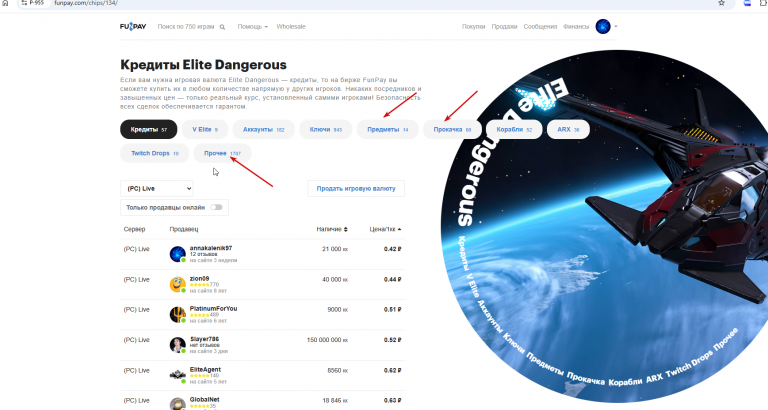The width and height of the screenshot is (768, 410).
Task: Open Slayer786 seller name
Action: tap(204, 339)
